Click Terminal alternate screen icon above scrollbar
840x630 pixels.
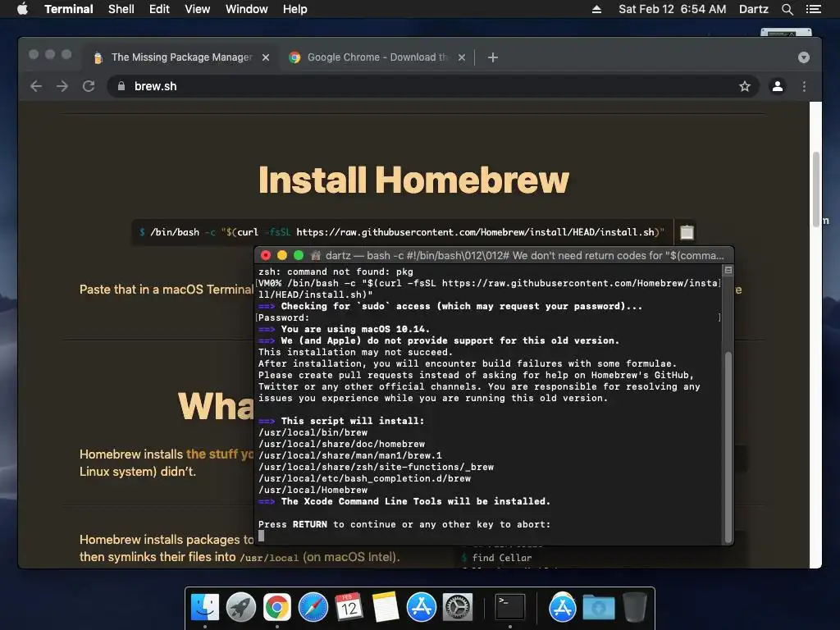point(728,270)
